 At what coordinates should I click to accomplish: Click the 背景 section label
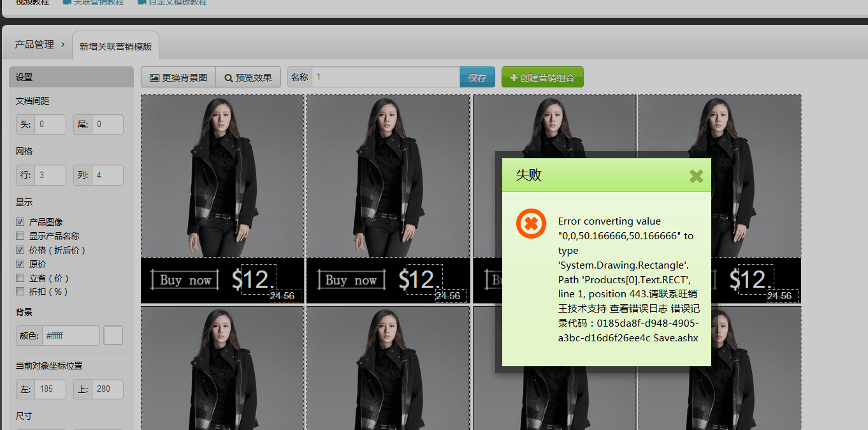[24, 312]
